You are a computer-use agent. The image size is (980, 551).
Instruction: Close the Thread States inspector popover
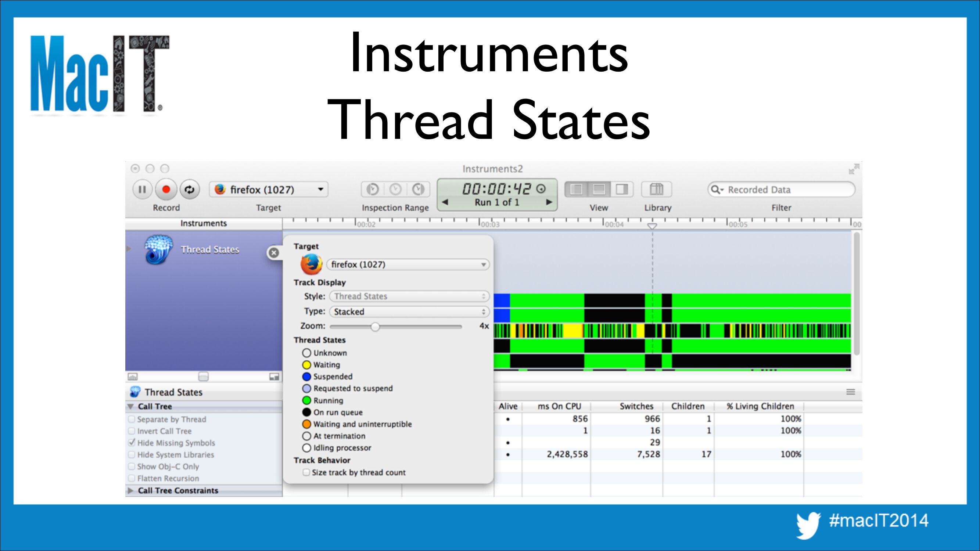(x=273, y=252)
